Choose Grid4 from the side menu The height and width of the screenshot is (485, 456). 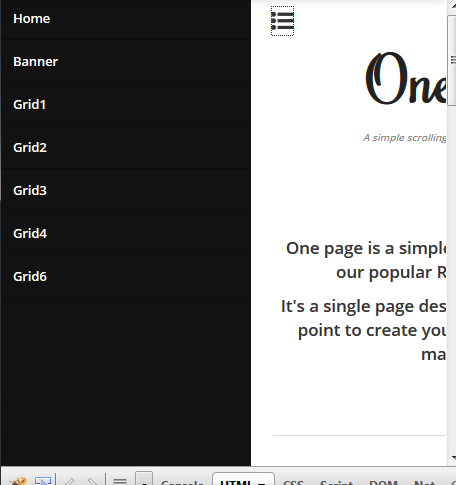(126, 233)
